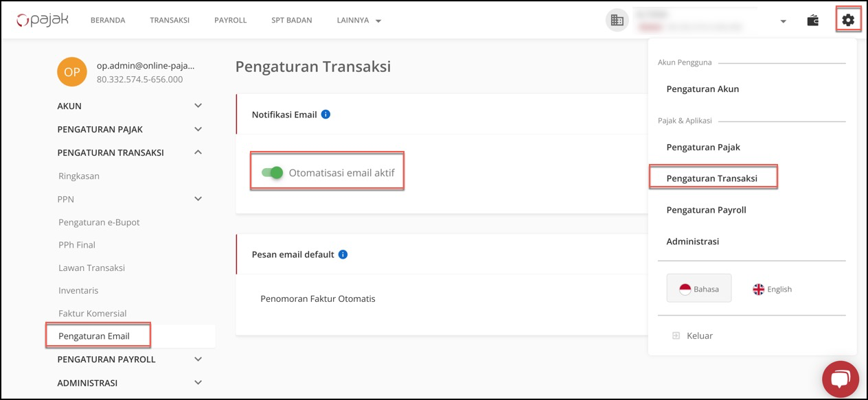Open the wallet icon in header
Image resolution: width=868 pixels, height=400 pixels.
tap(813, 21)
